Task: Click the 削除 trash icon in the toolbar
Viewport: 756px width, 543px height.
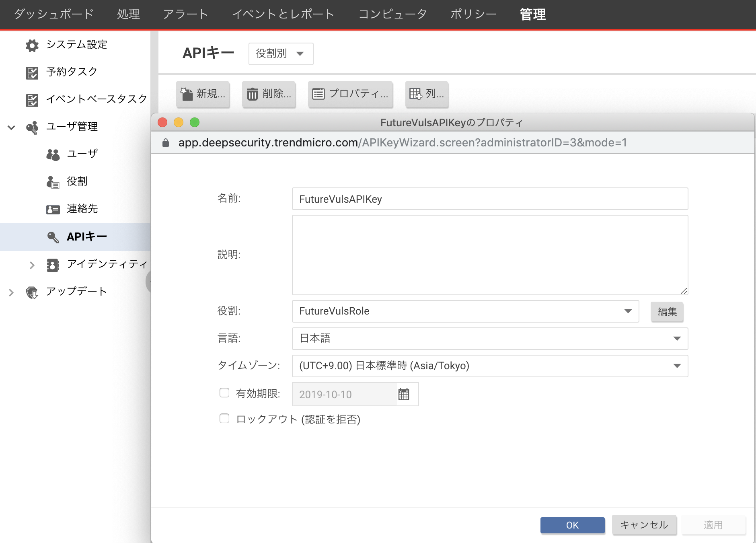Action: click(x=253, y=94)
